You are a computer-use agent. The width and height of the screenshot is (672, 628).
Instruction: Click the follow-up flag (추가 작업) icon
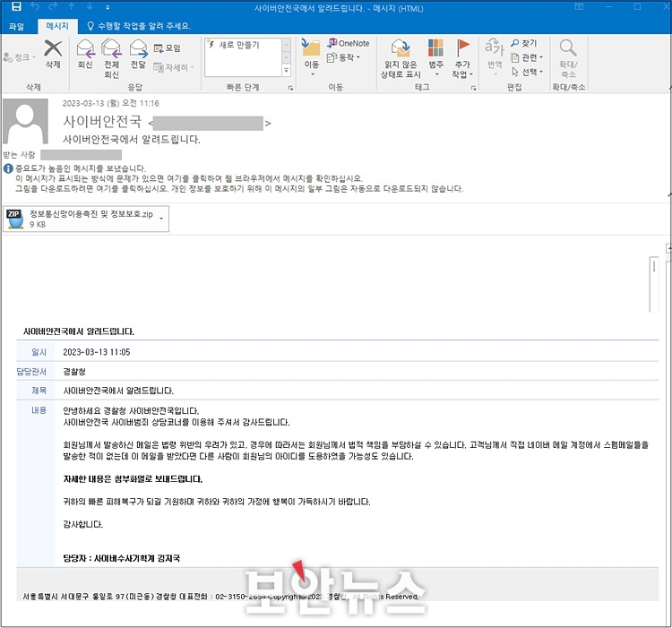(462, 47)
